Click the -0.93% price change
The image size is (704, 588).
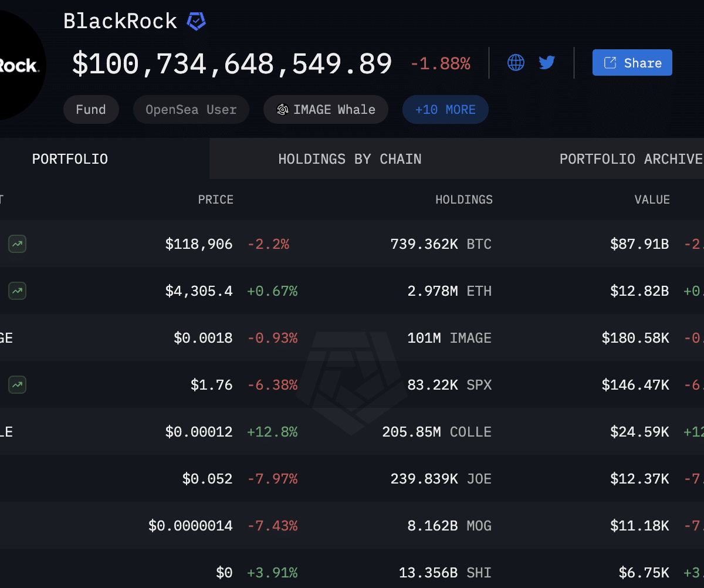(x=272, y=338)
